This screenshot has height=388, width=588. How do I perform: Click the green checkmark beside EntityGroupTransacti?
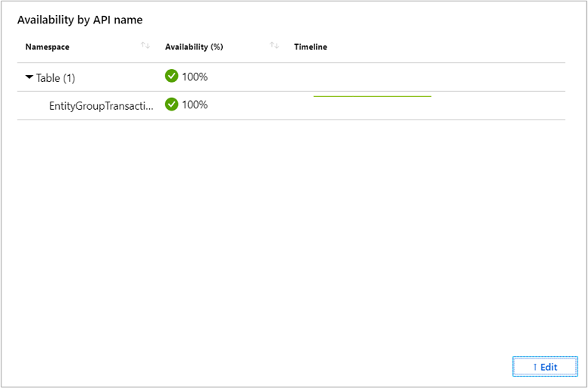click(x=172, y=105)
